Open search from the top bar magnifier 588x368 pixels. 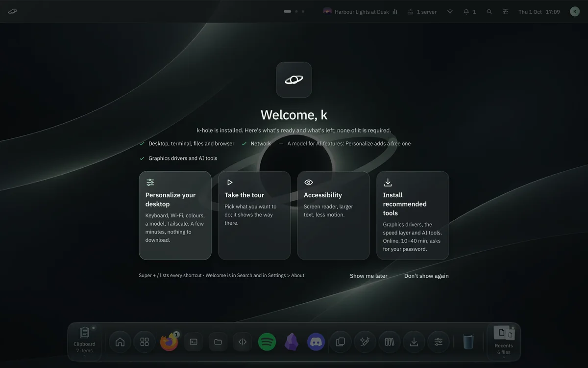coord(489,12)
